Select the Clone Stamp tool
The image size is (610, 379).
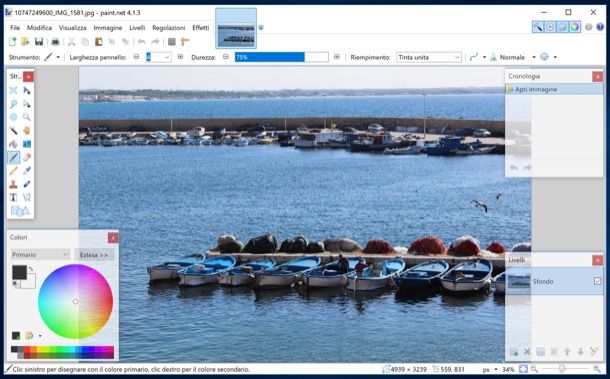[x=13, y=184]
